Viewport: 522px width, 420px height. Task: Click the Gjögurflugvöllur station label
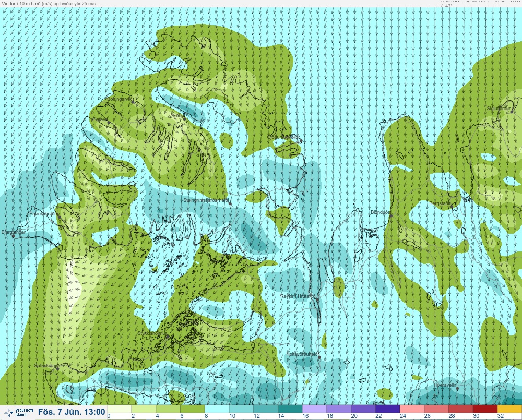point(283,137)
